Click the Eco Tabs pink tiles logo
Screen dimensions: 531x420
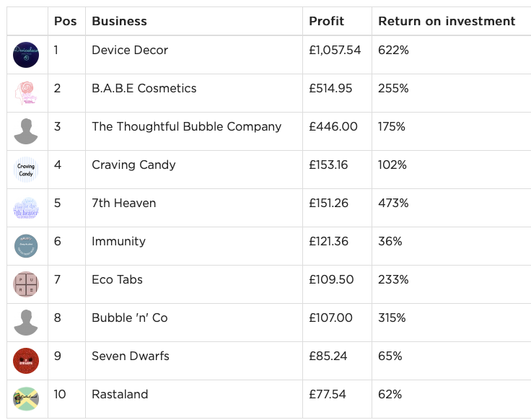(x=26, y=284)
